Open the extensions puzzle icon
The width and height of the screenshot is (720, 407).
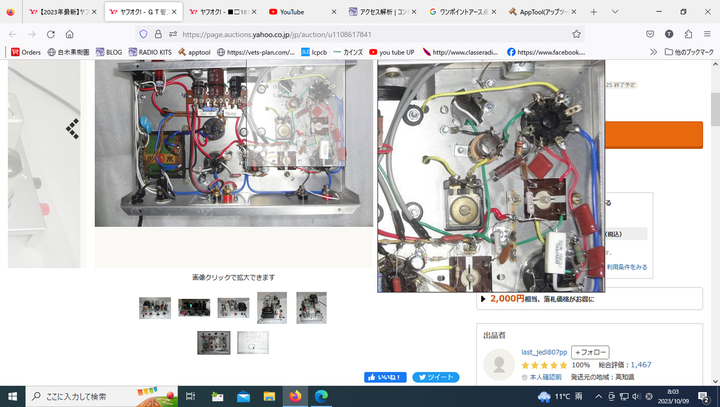[689, 33]
